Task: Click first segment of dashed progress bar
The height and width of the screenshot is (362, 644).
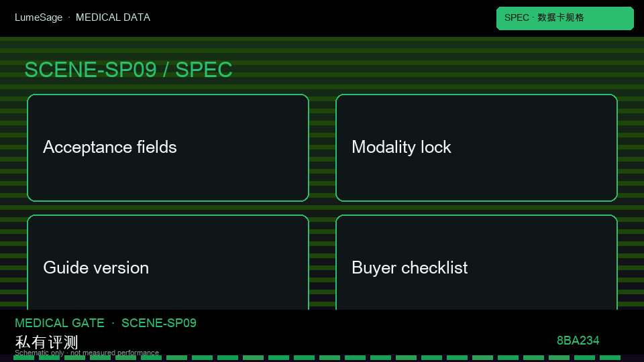Action: pos(24,358)
